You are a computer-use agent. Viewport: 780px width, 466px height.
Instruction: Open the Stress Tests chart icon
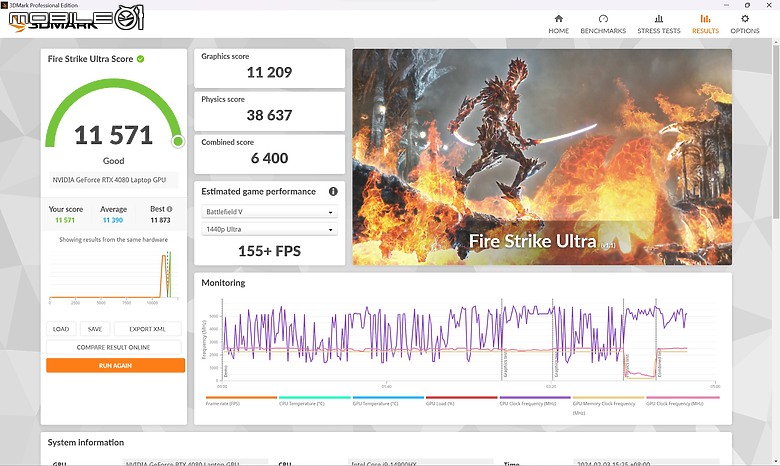click(x=659, y=19)
